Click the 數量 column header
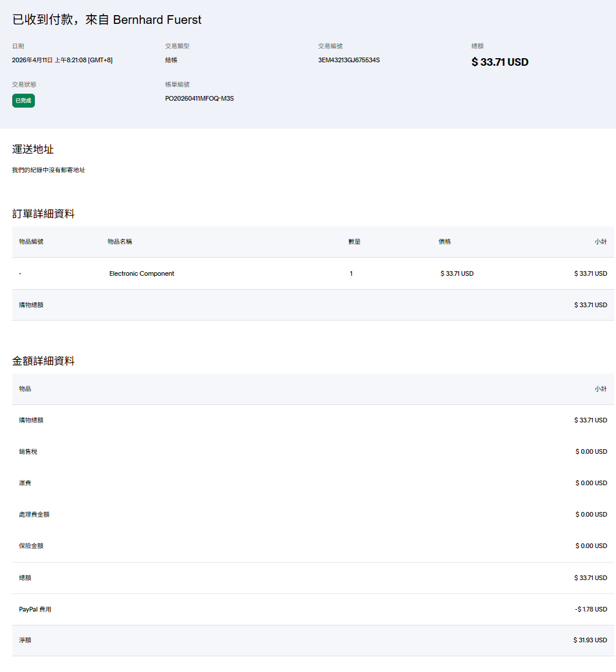The height and width of the screenshot is (672, 616). pyautogui.click(x=354, y=241)
